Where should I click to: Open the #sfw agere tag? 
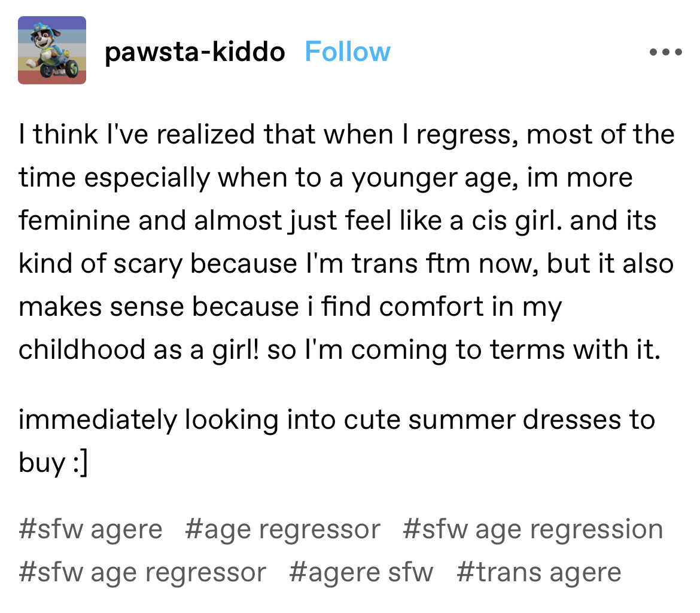pos(90,529)
